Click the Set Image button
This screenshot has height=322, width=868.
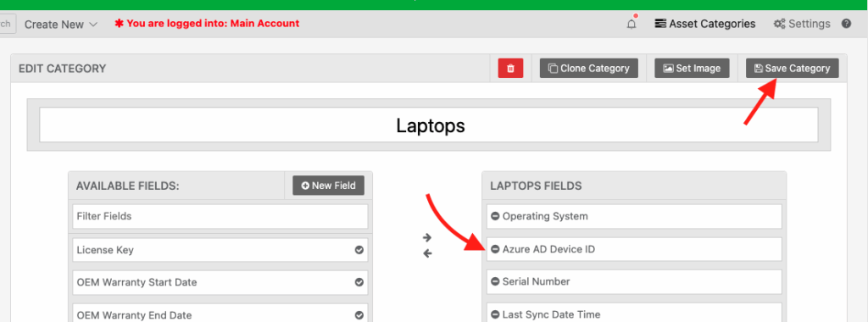692,69
